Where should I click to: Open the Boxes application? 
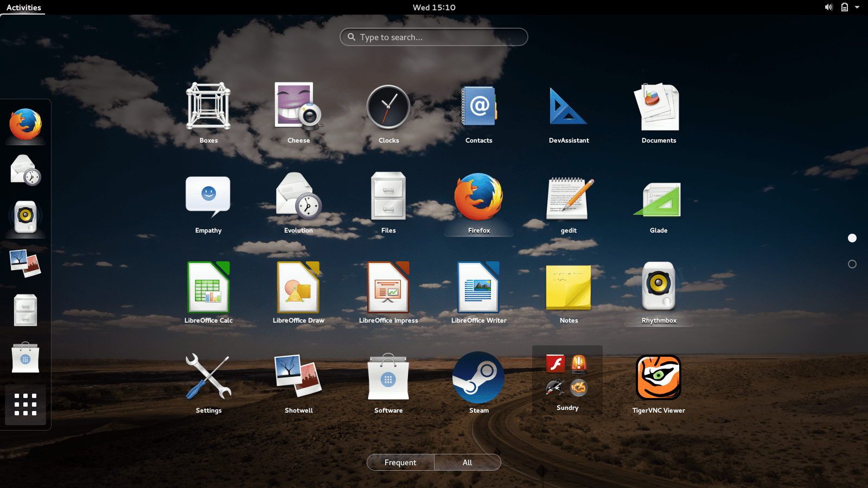point(208,112)
